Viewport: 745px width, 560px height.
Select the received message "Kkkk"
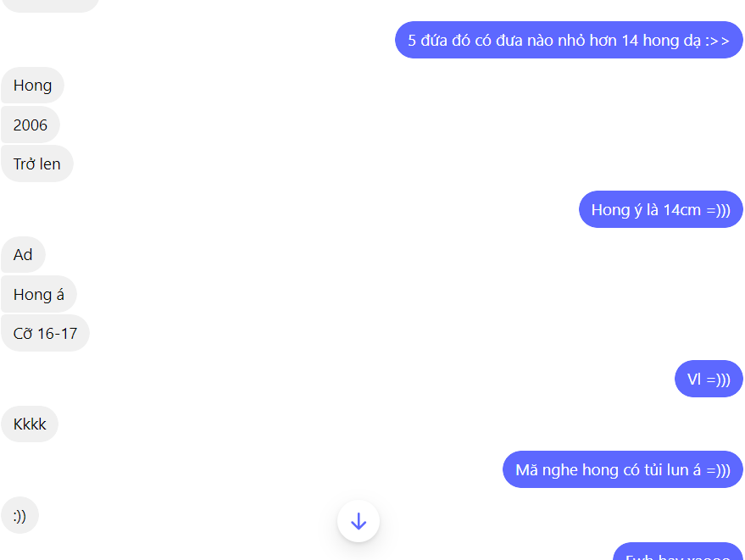point(30,424)
